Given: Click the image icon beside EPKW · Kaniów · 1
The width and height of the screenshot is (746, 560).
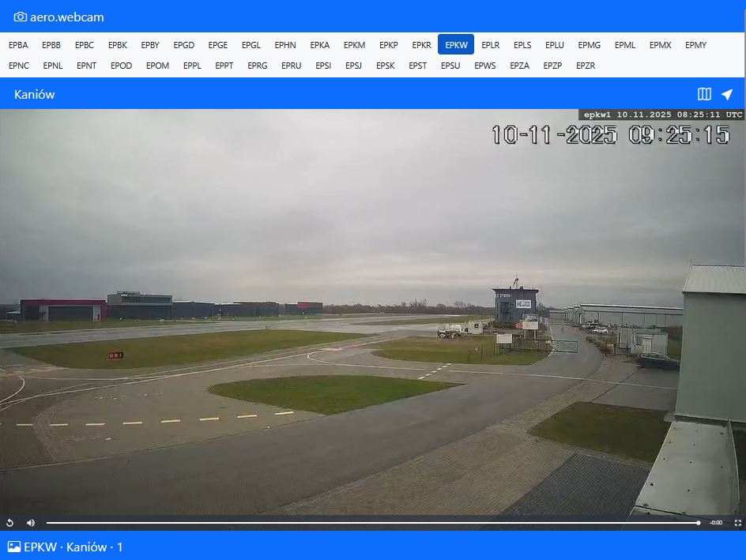Looking at the screenshot, I should (13, 547).
